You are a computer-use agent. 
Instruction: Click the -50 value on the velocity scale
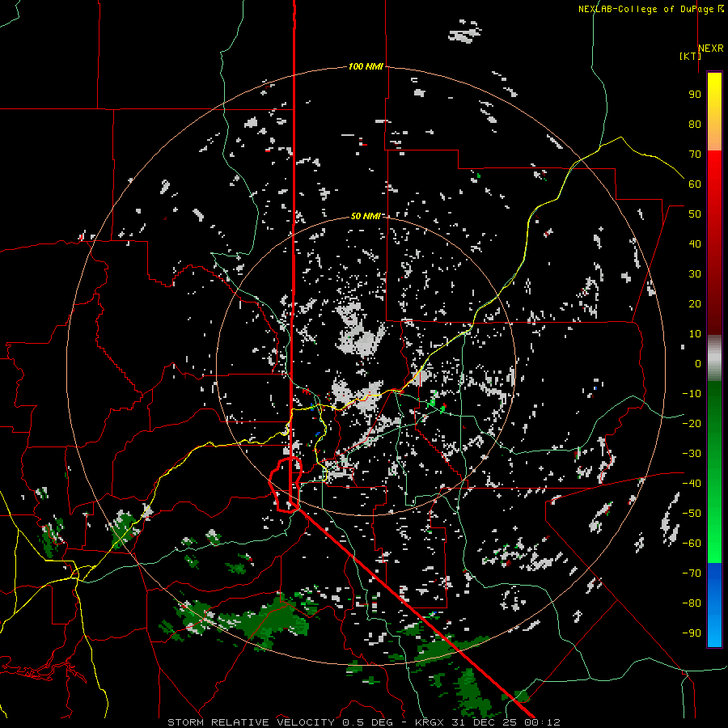click(x=692, y=514)
